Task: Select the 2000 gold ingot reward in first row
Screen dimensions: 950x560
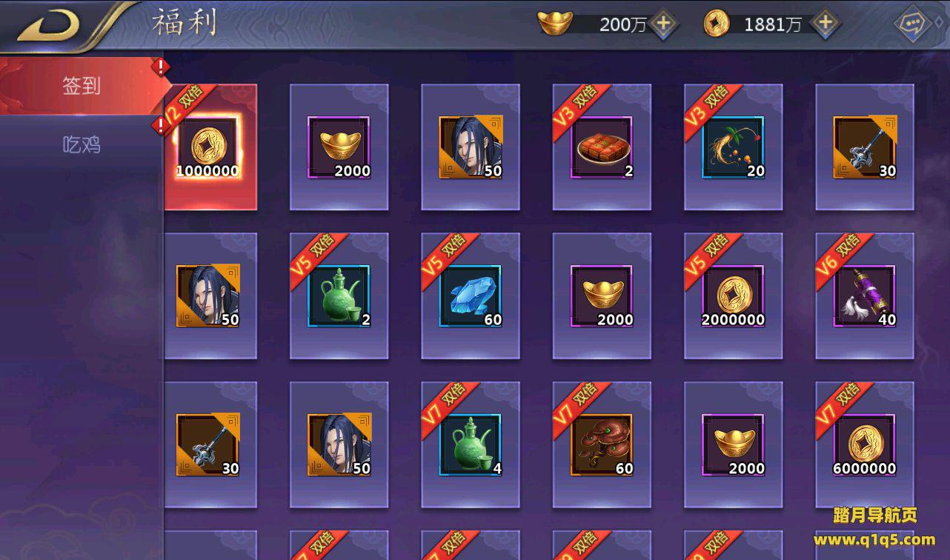Action: coord(339,147)
